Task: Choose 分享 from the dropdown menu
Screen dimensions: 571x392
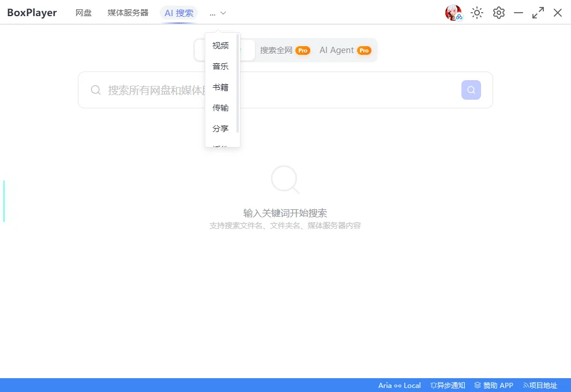Action: coord(221,129)
